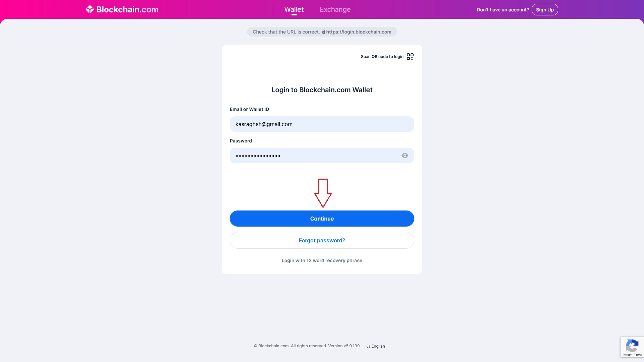
Task: Click the reCAPTCHA badge icon
Action: click(x=632, y=346)
